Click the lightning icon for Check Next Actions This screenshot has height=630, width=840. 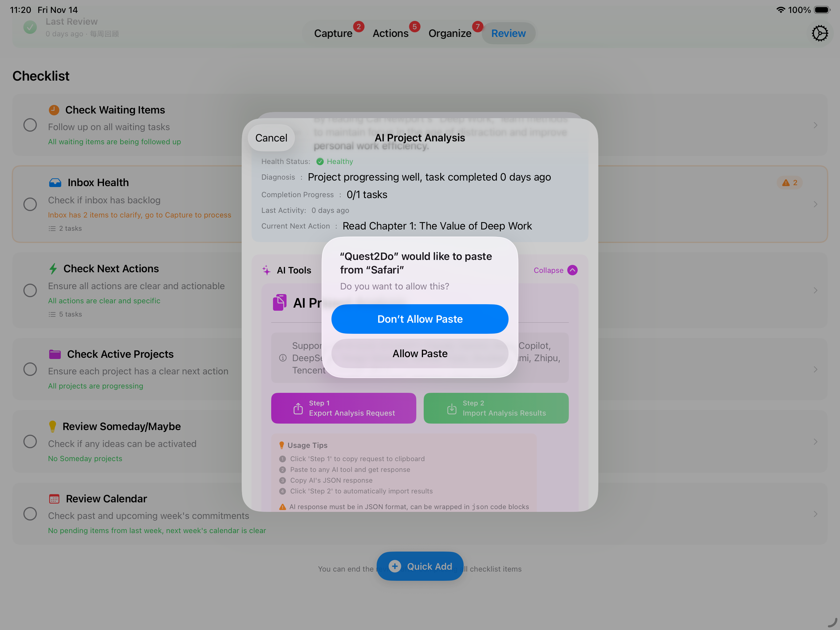click(53, 268)
